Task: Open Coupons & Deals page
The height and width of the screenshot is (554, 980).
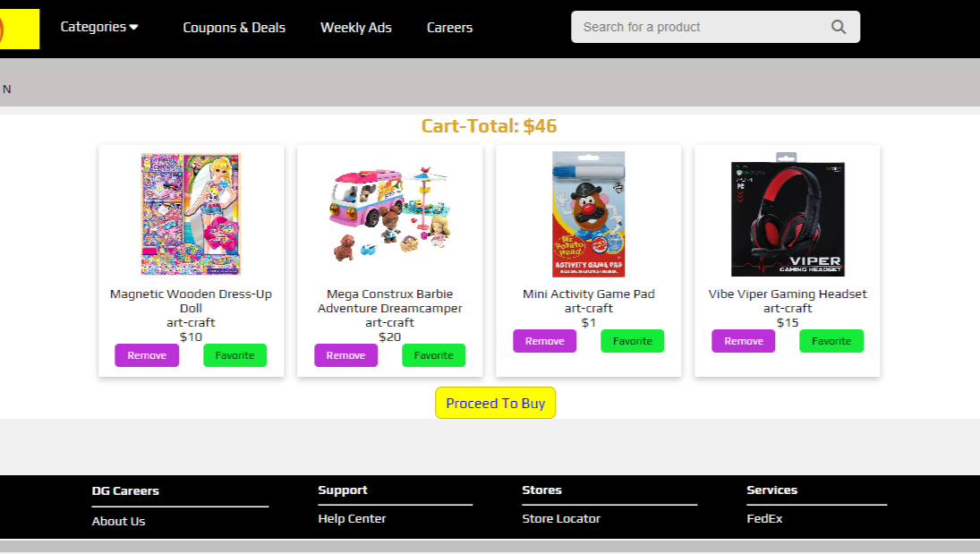Action: point(234,28)
